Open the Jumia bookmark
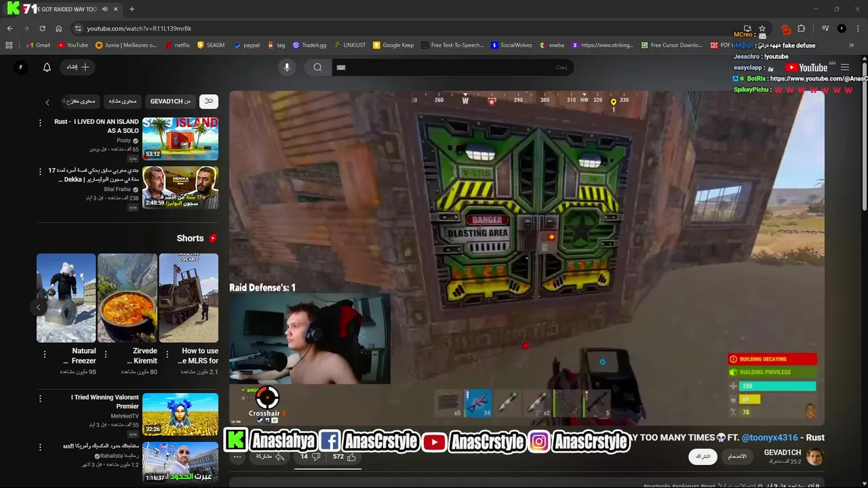868x488 pixels. (x=126, y=45)
